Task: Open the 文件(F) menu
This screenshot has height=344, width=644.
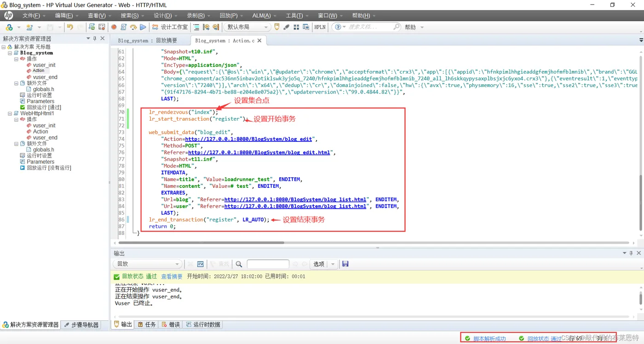Action: pos(31,16)
